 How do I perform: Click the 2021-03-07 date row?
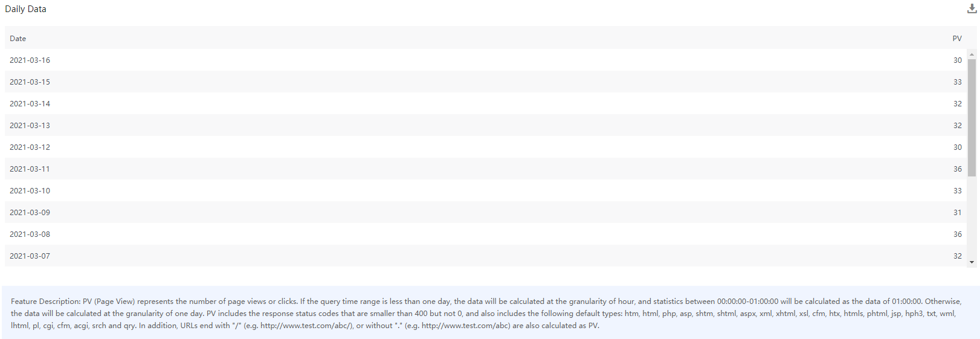point(30,256)
